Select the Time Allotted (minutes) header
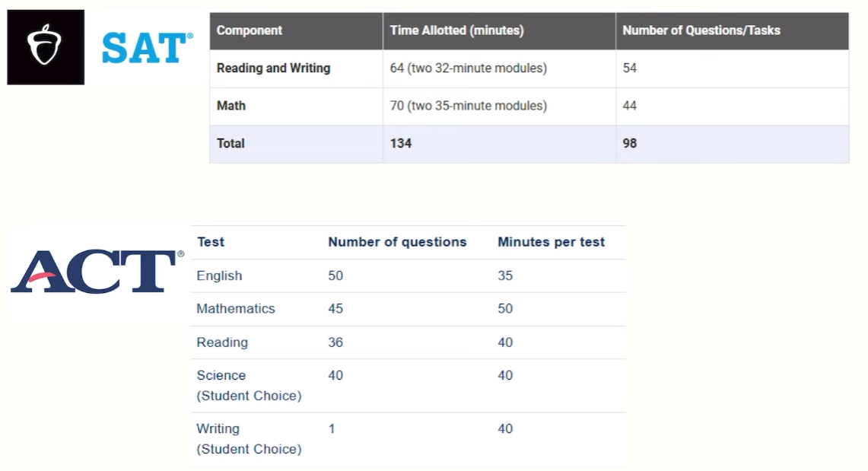Viewport: 868px width, 471px height. pyautogui.click(x=456, y=31)
